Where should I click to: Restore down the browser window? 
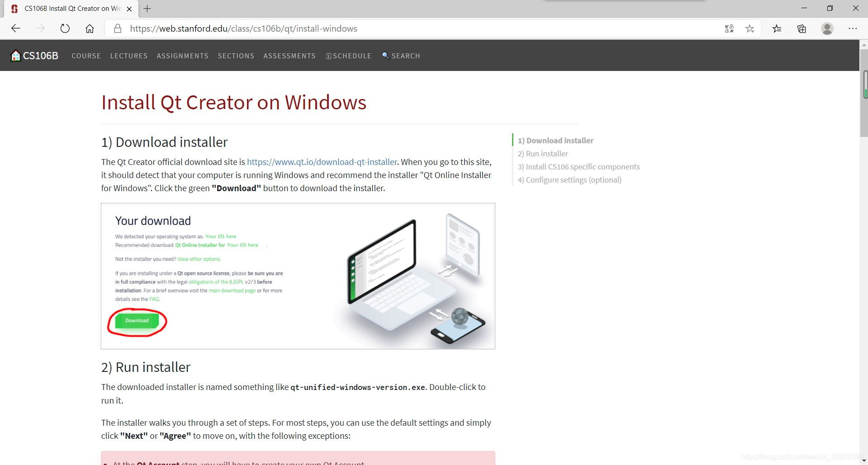(830, 8)
